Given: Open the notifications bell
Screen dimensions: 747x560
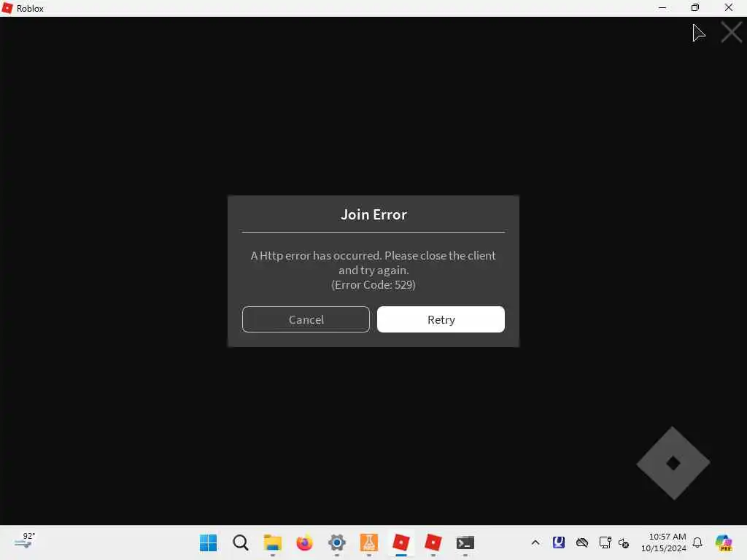Looking at the screenshot, I should pyautogui.click(x=697, y=542).
